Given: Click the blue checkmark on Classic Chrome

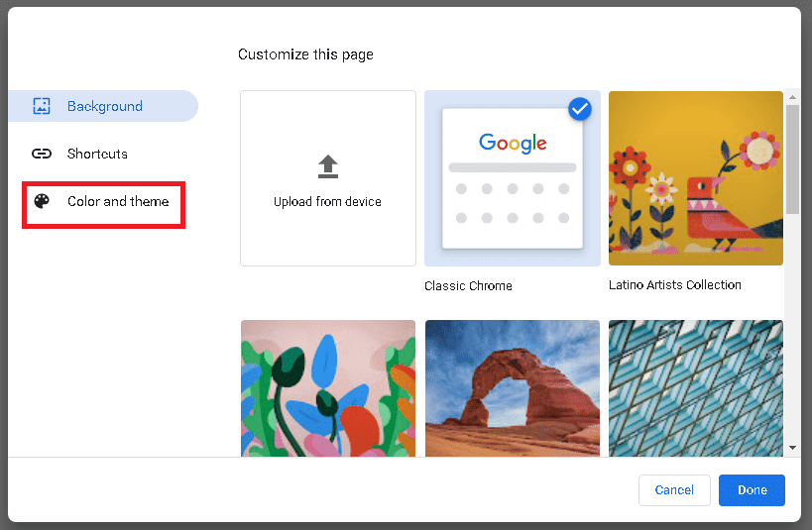Looking at the screenshot, I should point(579,109).
